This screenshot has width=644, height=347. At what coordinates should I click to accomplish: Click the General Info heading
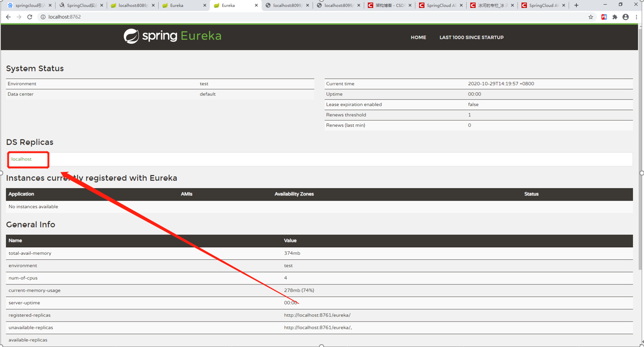31,225
